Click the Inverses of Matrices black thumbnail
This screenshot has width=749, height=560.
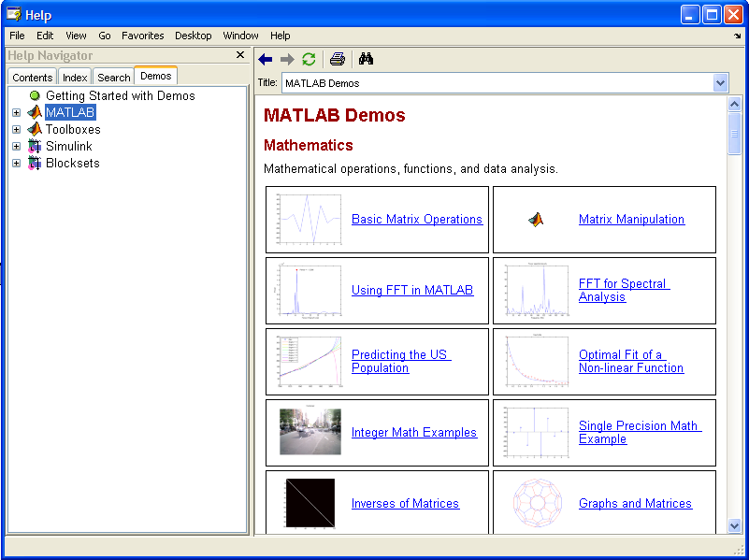pos(310,503)
